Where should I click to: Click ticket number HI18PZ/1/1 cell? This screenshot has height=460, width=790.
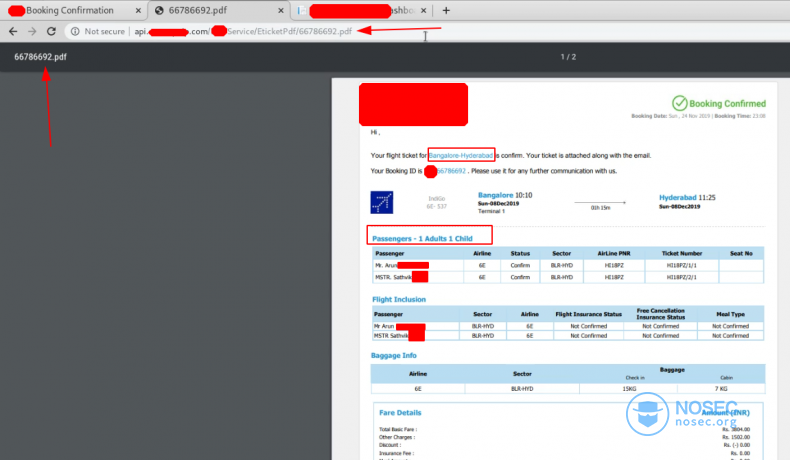tap(682, 265)
